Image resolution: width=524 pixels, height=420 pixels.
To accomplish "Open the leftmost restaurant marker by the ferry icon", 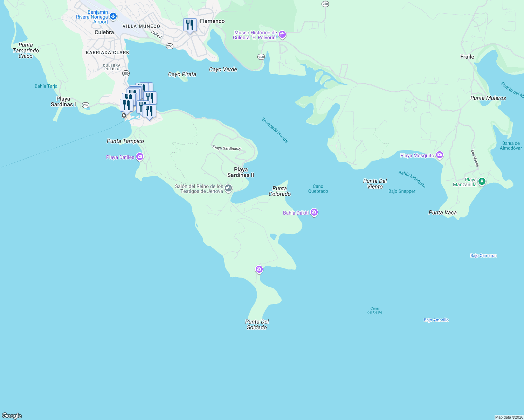I will point(126,106).
